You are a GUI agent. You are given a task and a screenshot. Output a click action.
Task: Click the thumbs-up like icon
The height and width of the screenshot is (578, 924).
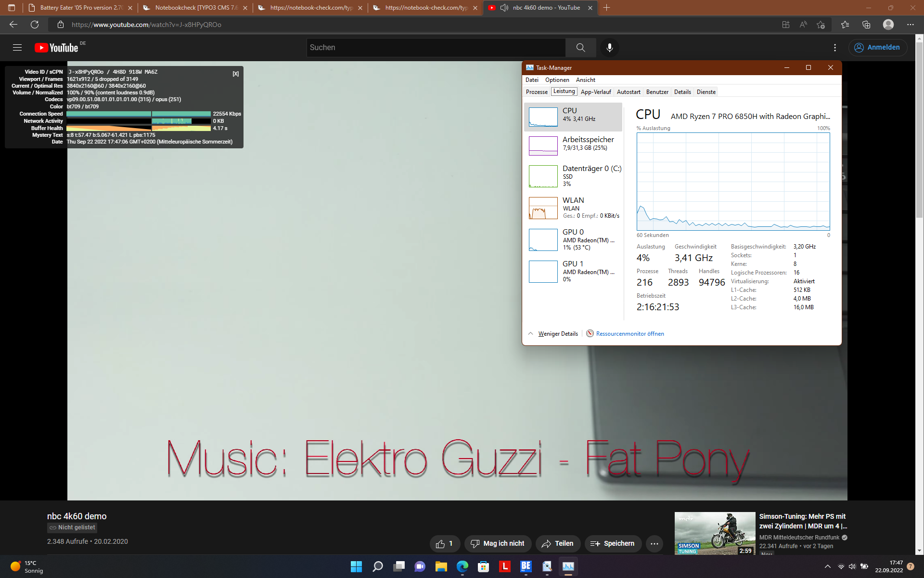440,544
